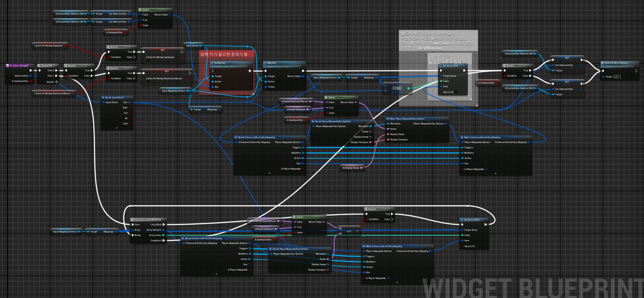The height and width of the screenshot is (298, 644).
Task: Toggle Size to Fit in Set Array Elem after For Each Loop
Action: (x=477, y=246)
